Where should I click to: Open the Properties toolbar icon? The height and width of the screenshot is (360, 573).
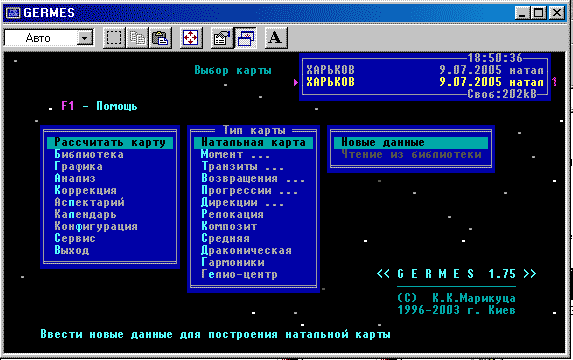(221, 38)
